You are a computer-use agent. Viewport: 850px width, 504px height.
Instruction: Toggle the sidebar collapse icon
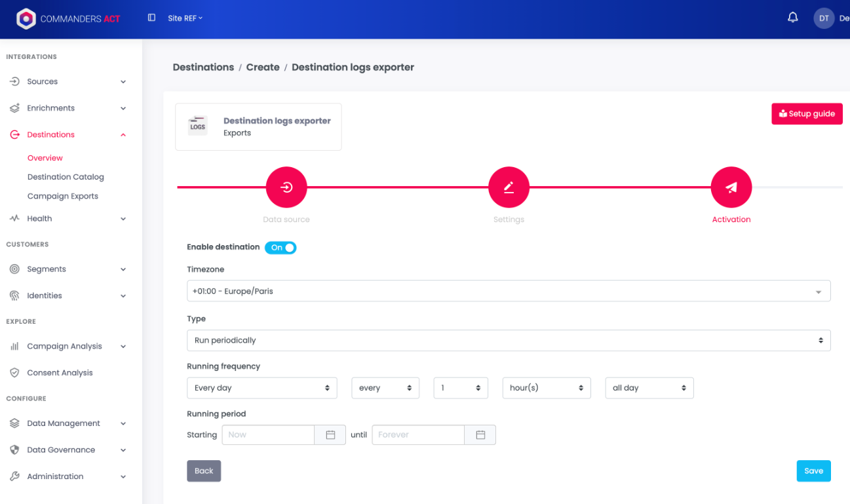pos(151,18)
